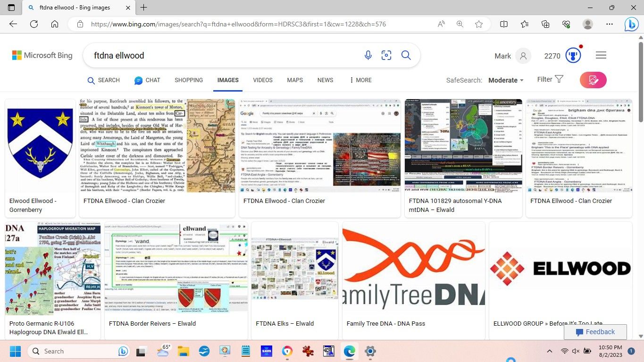Screen dimensions: 644x362
Task: Open Task View from the taskbar
Action: click(x=141, y=351)
